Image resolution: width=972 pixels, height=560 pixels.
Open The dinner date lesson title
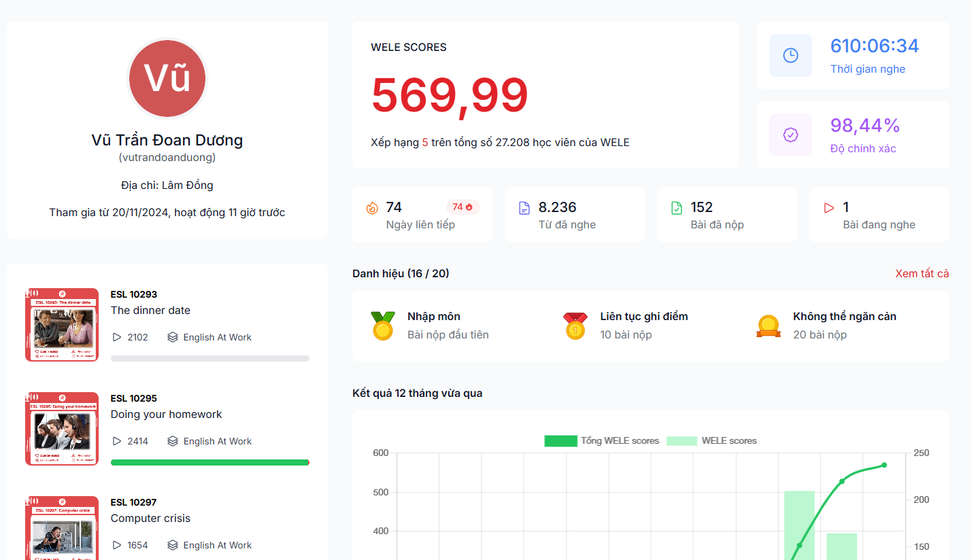point(150,311)
